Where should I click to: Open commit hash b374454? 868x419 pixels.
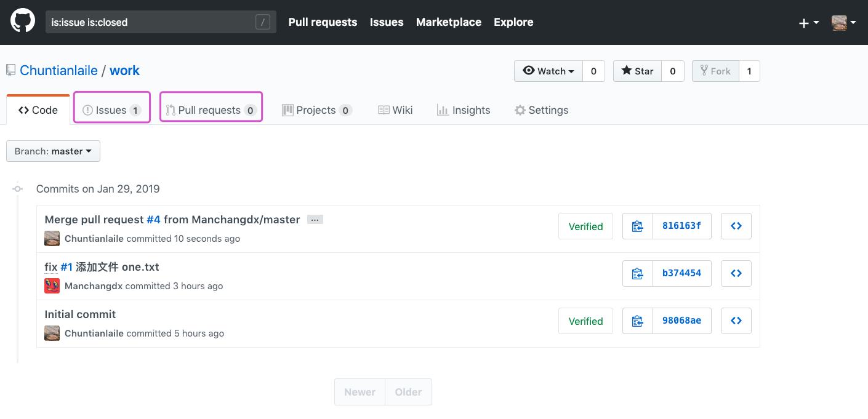(682, 273)
